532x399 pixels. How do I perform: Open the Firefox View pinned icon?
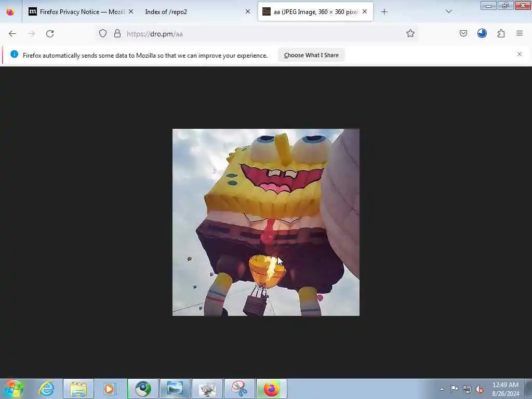pyautogui.click(x=10, y=12)
